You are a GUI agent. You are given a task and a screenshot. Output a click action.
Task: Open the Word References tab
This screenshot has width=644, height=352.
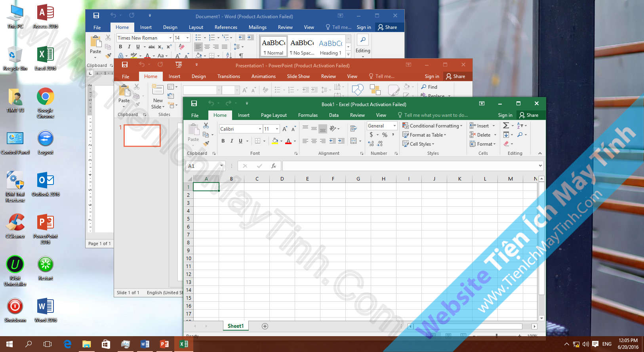tap(226, 27)
